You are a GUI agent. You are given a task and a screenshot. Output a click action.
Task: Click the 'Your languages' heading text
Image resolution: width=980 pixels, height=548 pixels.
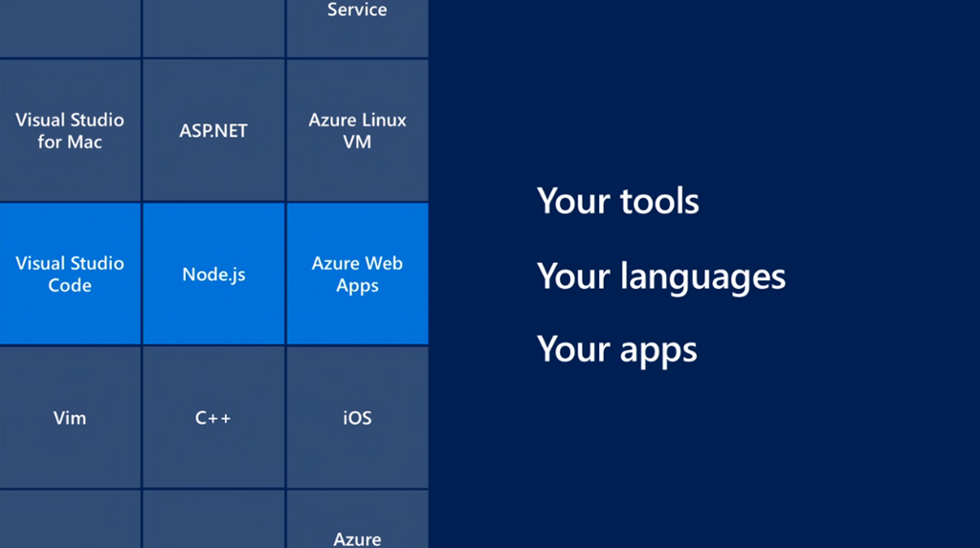(x=660, y=276)
